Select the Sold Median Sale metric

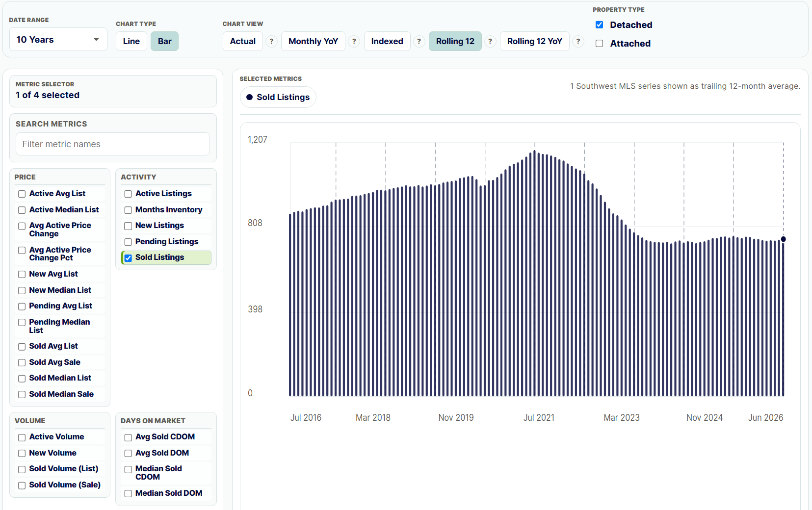tap(22, 395)
